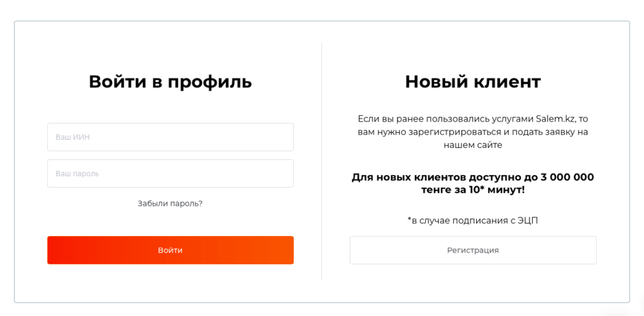
Task: Click the "нашем сайте" paragraph line
Action: coord(473,145)
